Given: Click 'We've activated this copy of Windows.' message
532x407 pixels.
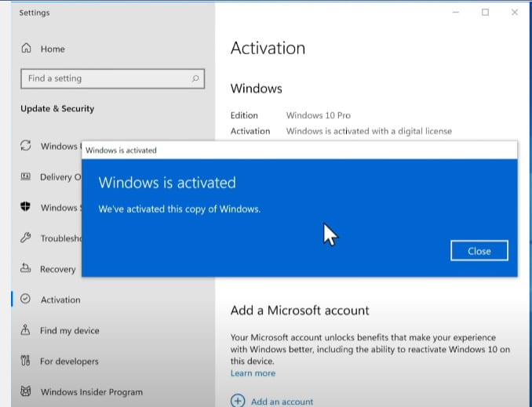Looking at the screenshot, I should 180,209.
